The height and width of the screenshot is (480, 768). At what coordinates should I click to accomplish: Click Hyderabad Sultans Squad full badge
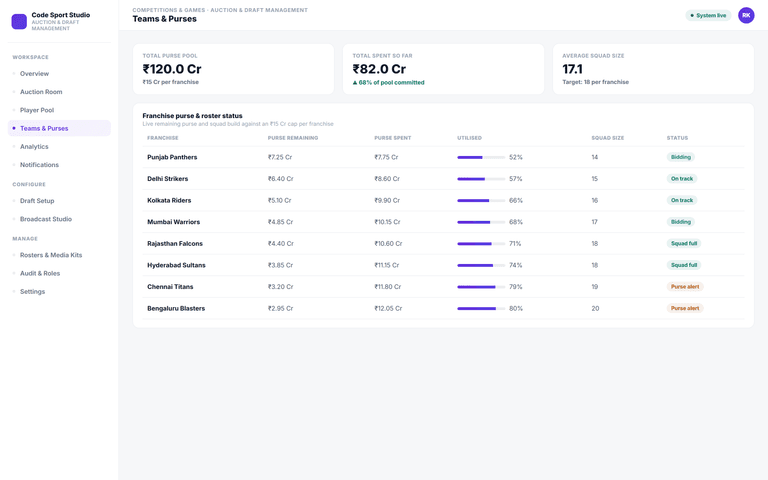click(x=684, y=265)
